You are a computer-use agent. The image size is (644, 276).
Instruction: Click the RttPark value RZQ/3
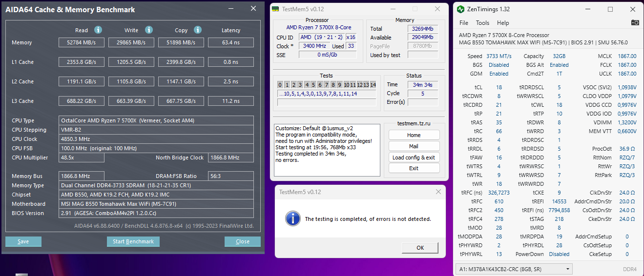point(627,175)
